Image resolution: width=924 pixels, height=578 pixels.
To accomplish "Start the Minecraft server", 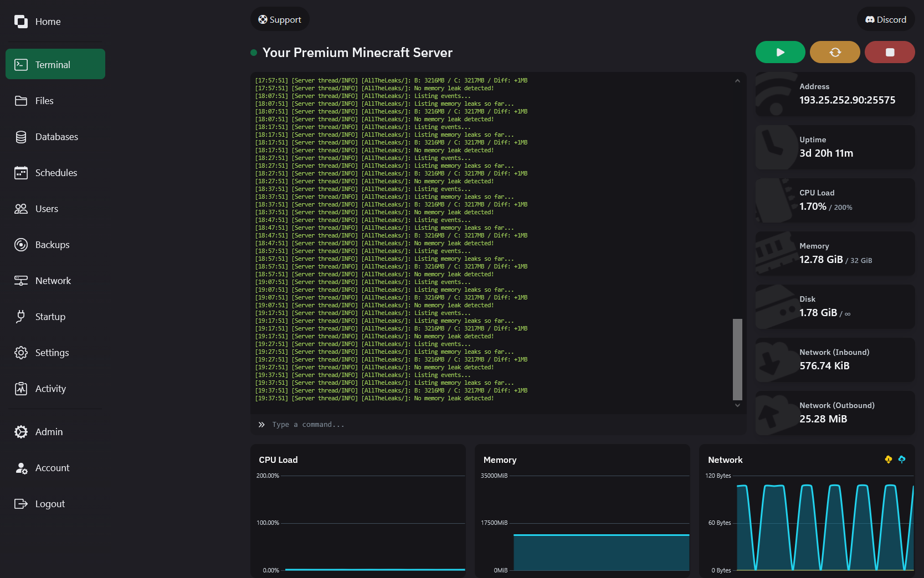I will [x=780, y=51].
